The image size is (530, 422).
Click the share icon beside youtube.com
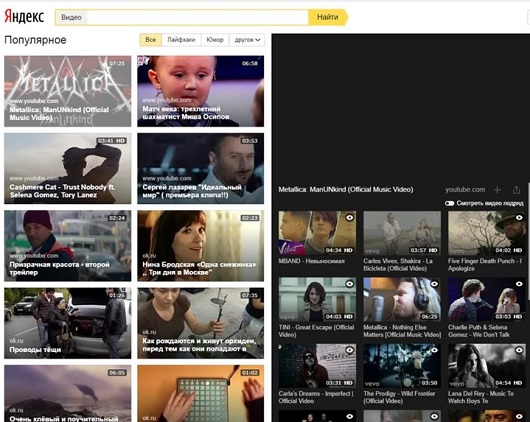(516, 190)
